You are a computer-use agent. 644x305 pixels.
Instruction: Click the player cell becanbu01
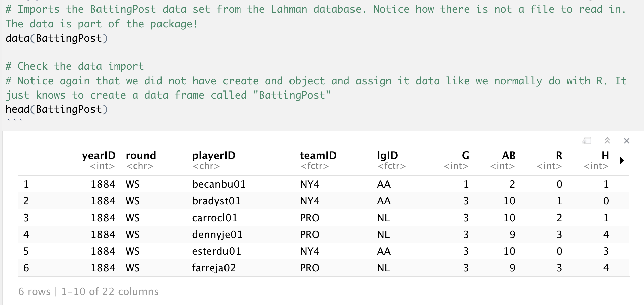[x=219, y=184]
